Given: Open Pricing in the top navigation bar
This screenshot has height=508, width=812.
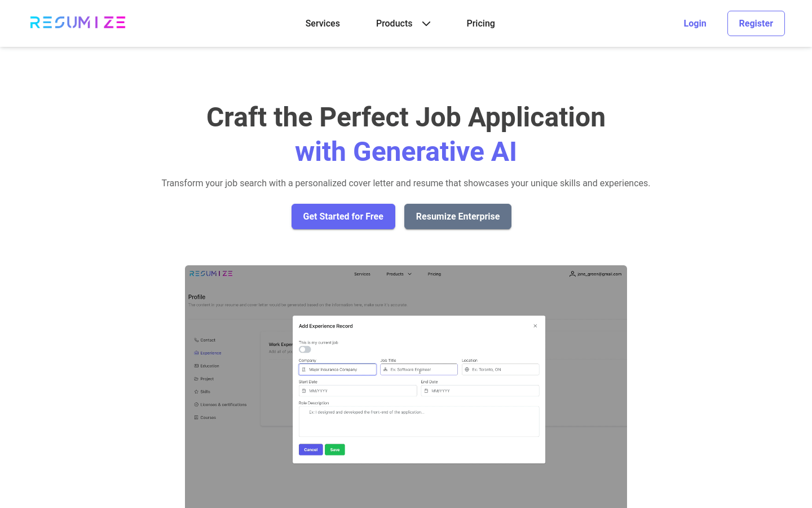Looking at the screenshot, I should [x=480, y=23].
